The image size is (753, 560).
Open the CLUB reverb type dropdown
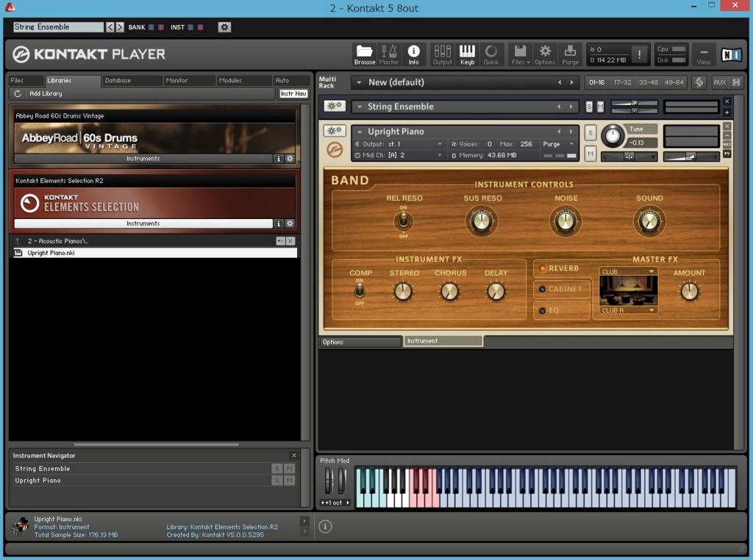628,271
